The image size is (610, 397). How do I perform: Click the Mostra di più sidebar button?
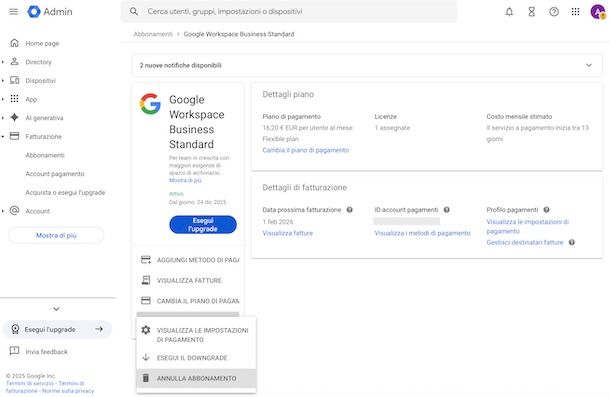[56, 235]
